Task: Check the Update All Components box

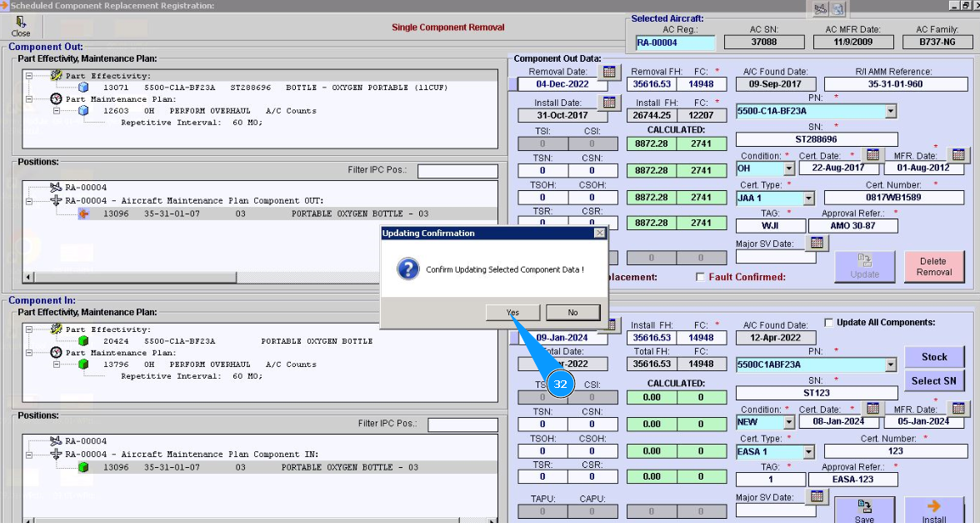Action: click(x=828, y=323)
